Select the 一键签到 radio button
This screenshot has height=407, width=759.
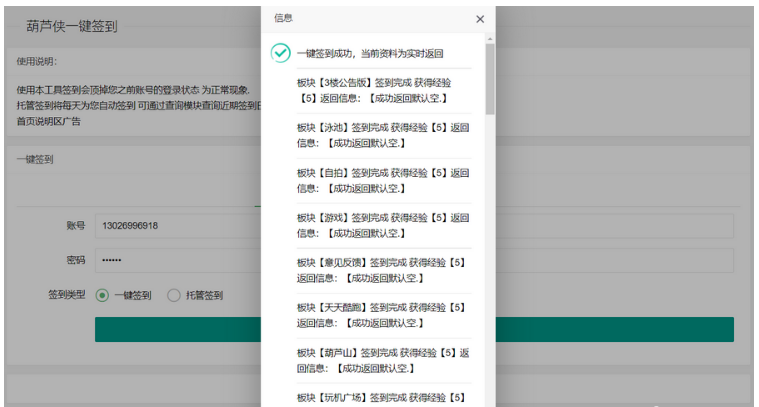pyautogui.click(x=102, y=295)
